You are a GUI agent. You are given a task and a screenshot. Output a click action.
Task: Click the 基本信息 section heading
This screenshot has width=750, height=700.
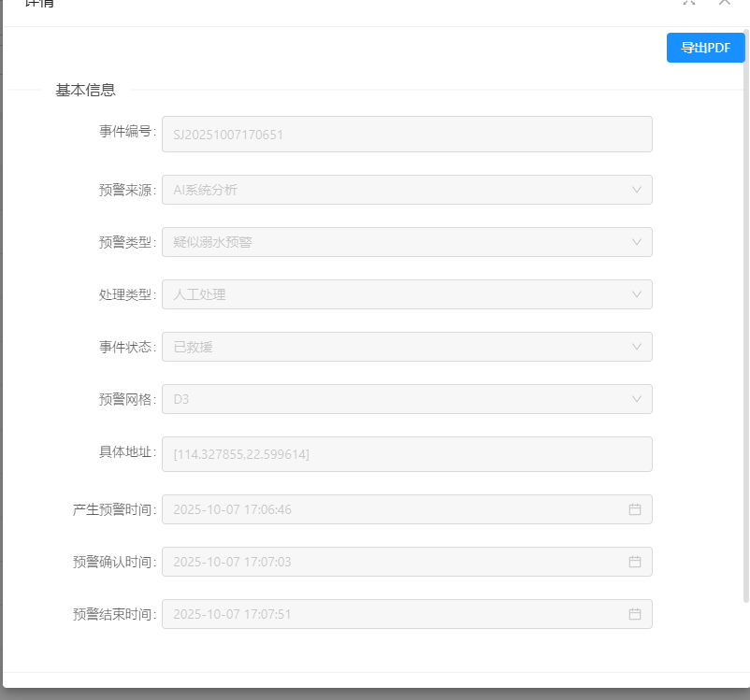[85, 90]
